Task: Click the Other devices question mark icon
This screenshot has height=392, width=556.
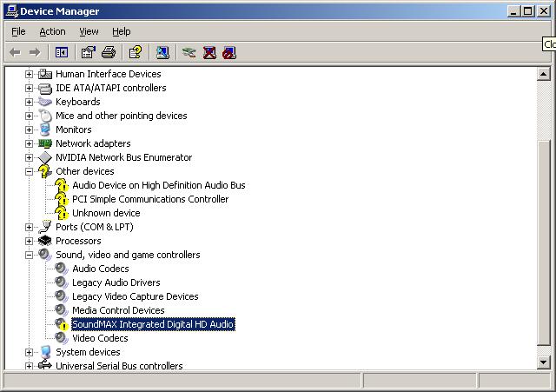Action: pos(45,171)
